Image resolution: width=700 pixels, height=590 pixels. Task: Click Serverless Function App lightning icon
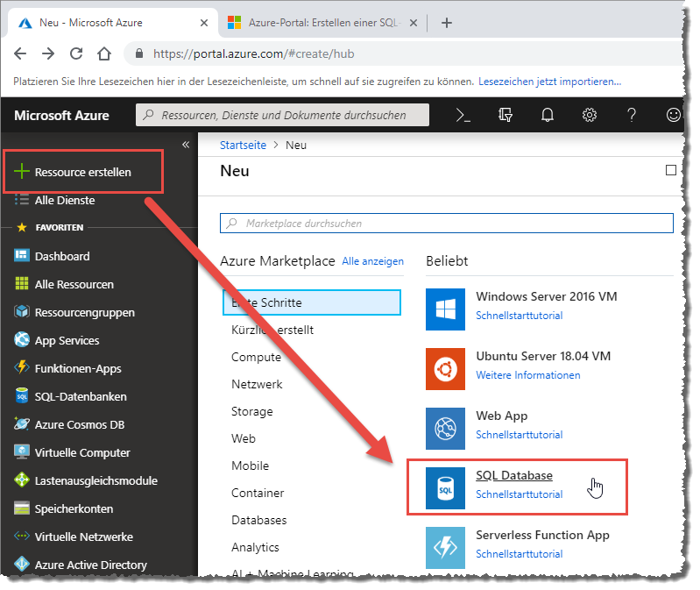click(445, 548)
